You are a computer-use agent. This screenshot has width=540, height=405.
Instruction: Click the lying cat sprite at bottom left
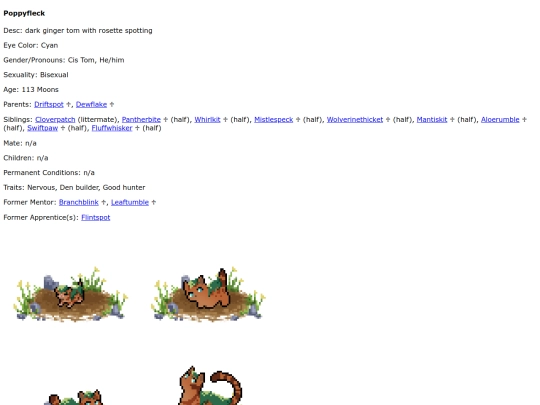(73, 397)
